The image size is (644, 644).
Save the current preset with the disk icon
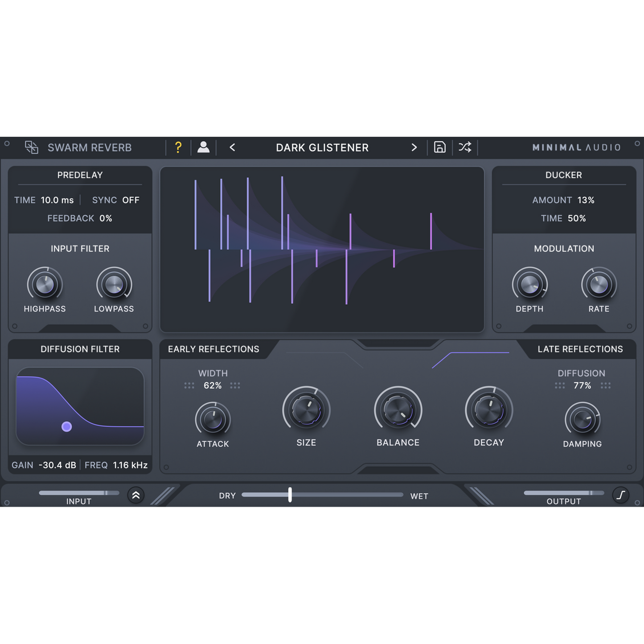(x=439, y=147)
